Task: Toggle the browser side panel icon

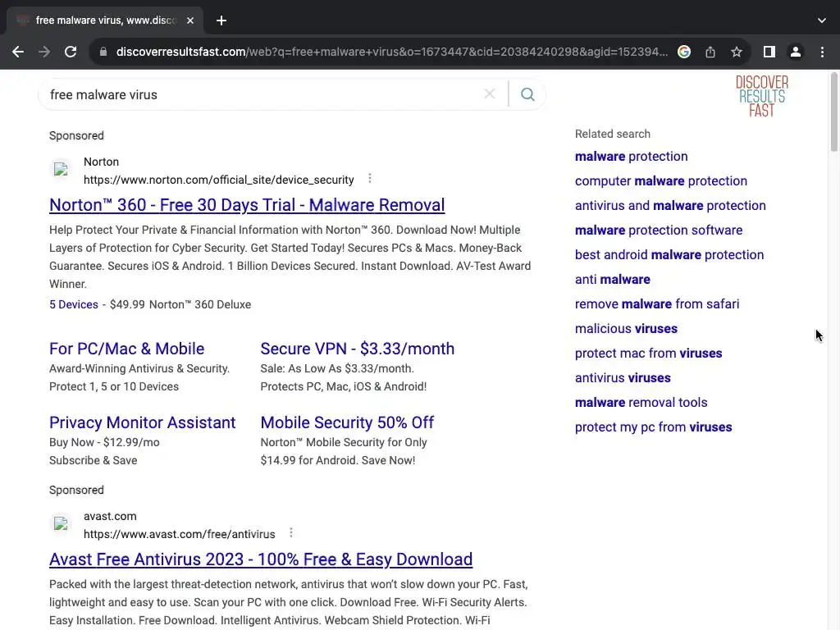Action: [x=769, y=52]
